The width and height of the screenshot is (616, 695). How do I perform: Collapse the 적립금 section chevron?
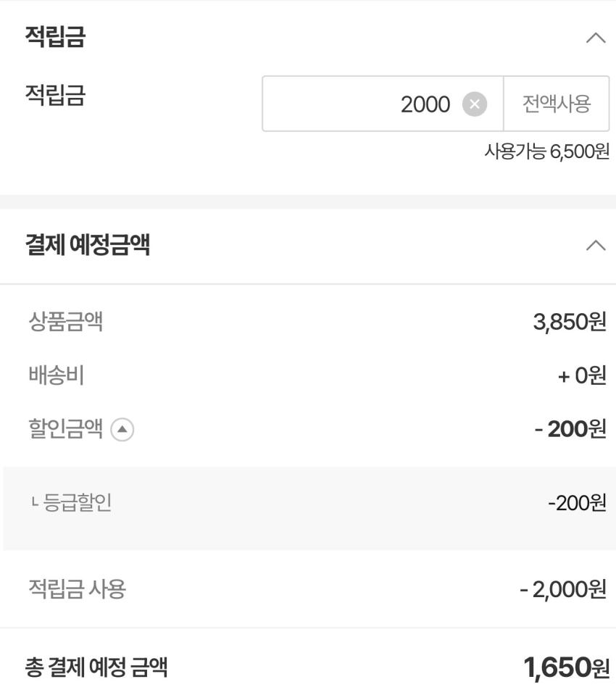pyautogui.click(x=595, y=38)
